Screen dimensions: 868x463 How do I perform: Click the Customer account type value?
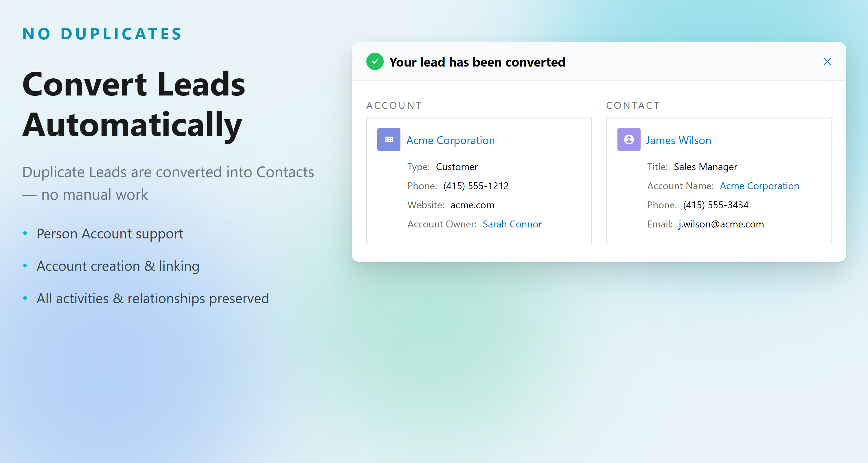[457, 167]
